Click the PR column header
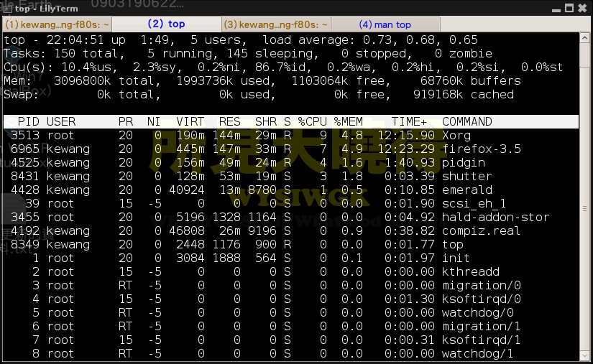The width and height of the screenshot is (593, 364). click(x=126, y=121)
